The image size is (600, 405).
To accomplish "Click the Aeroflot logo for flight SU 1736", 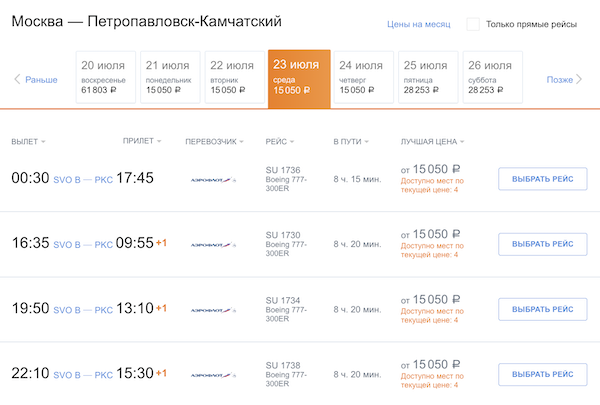I will pos(213,180).
